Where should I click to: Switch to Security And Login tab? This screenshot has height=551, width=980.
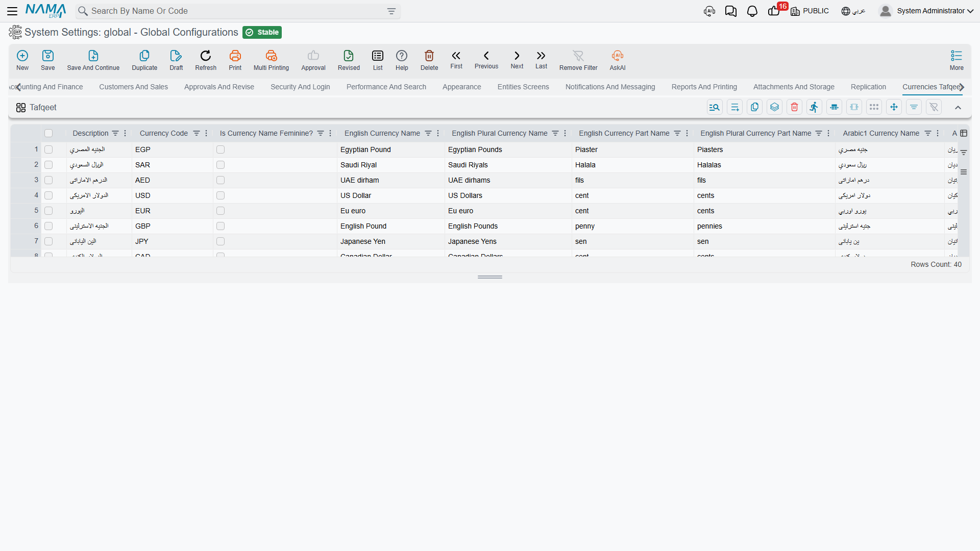pos(300,87)
